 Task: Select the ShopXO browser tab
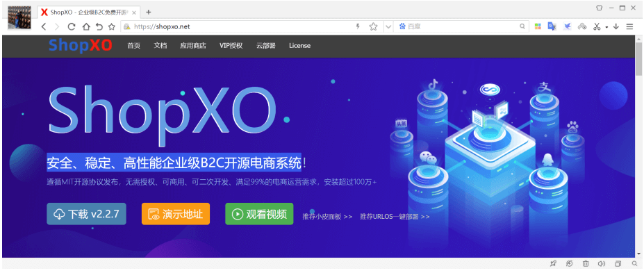[89, 13]
